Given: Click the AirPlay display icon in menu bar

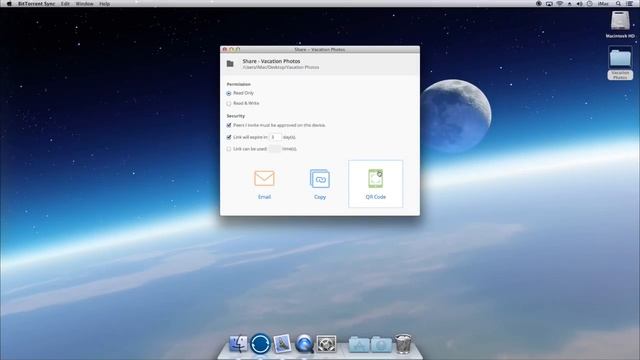Looking at the screenshot, I should (549, 4).
